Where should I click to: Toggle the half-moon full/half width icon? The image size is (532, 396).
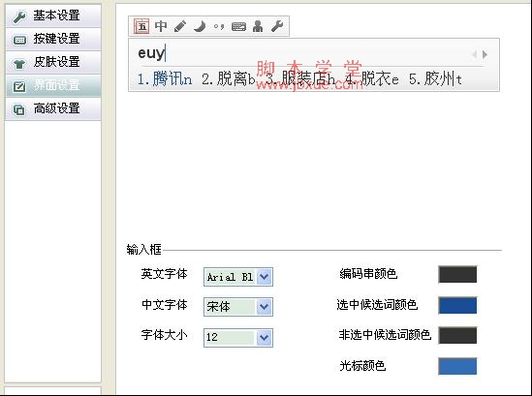200,26
